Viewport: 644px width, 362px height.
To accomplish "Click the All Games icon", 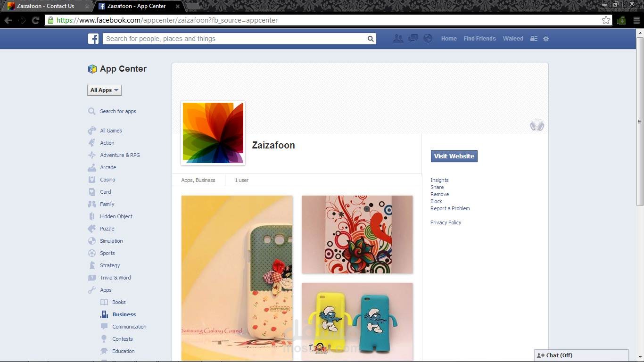I will pos(92,131).
